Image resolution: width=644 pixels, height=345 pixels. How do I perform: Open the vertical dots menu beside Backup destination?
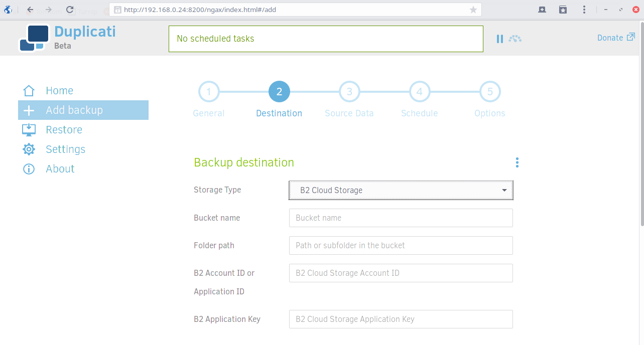pos(517,162)
